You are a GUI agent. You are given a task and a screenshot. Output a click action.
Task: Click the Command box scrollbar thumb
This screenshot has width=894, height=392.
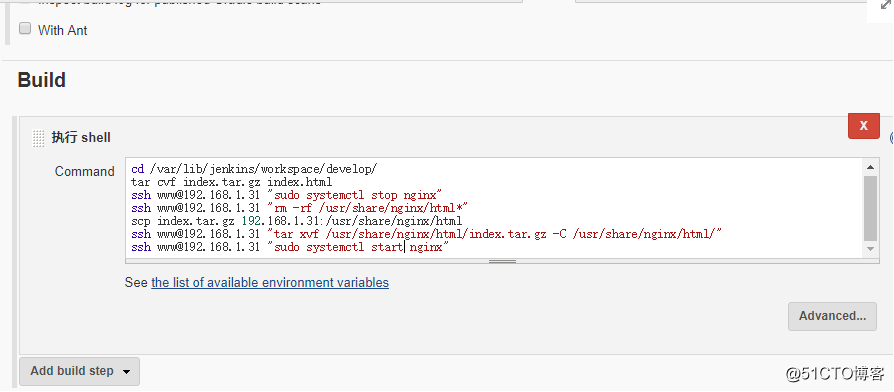[x=870, y=208]
